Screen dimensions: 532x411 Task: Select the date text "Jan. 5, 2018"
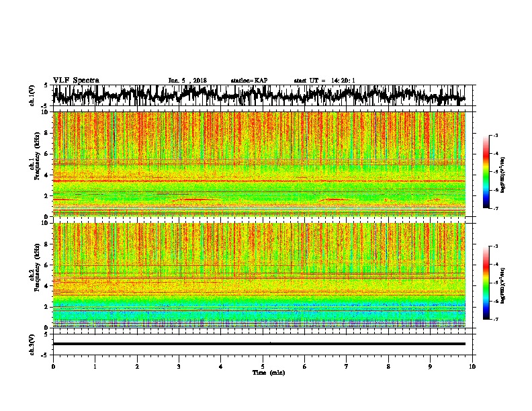187,81
